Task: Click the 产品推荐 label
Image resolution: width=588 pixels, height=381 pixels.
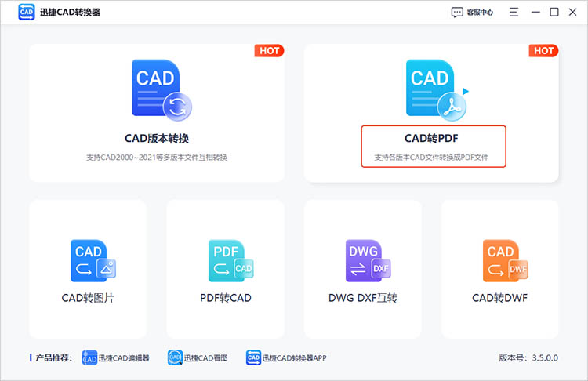Action: pos(53,358)
